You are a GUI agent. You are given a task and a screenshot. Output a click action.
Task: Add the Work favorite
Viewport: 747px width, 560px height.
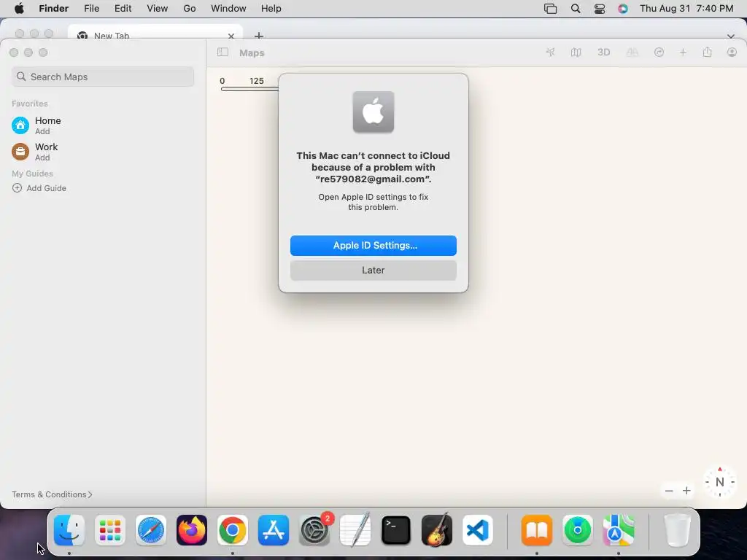pyautogui.click(x=42, y=157)
